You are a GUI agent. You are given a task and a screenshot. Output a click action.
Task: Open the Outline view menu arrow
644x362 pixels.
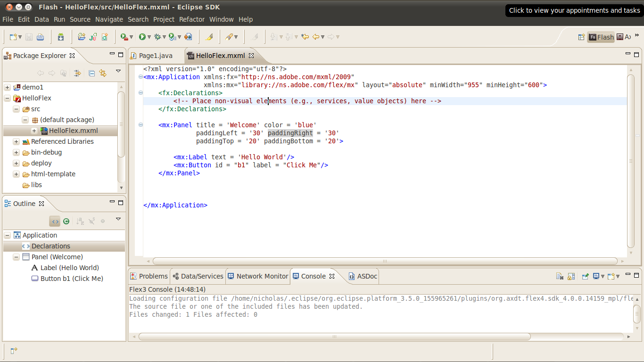click(118, 219)
